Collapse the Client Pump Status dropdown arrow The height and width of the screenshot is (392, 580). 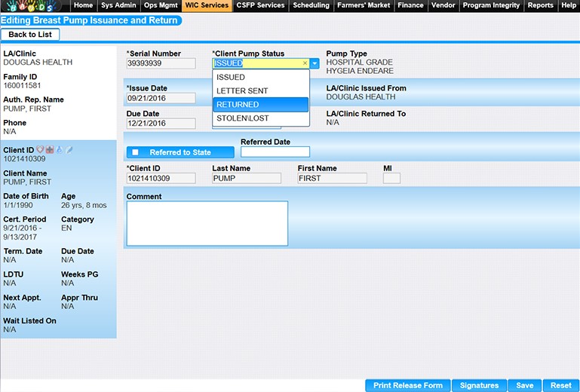(x=315, y=63)
